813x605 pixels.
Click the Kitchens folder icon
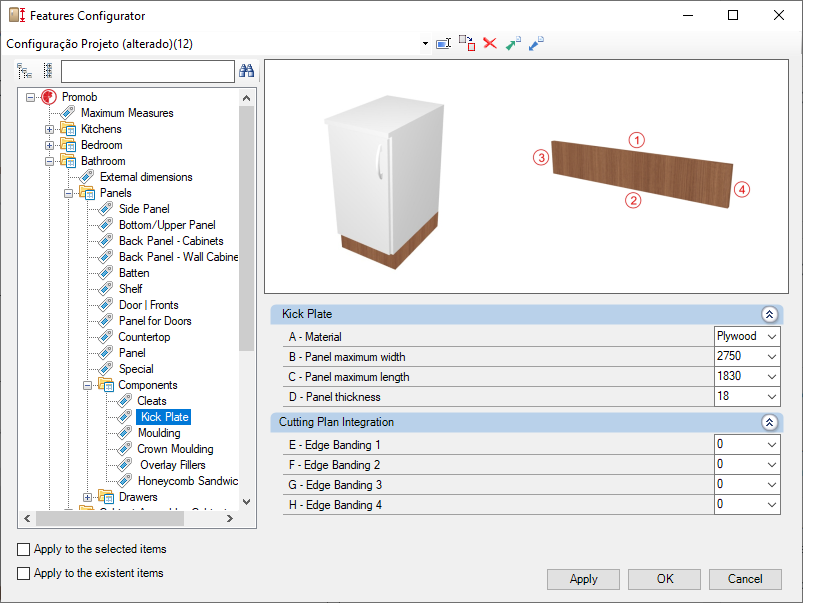tap(68, 129)
